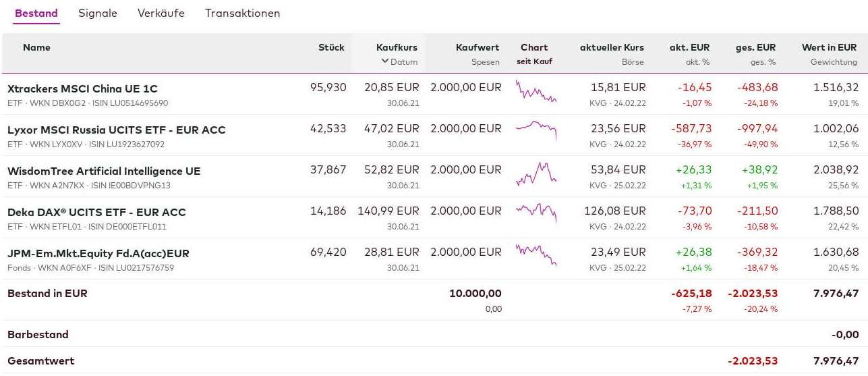
Task: Sort holdings by Wert in EUR
Action: click(829, 47)
